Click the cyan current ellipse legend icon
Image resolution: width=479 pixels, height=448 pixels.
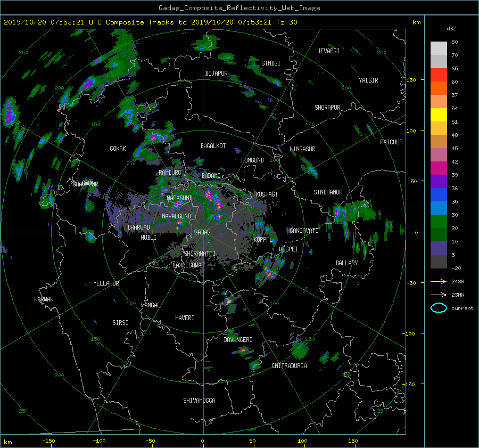pos(439,308)
